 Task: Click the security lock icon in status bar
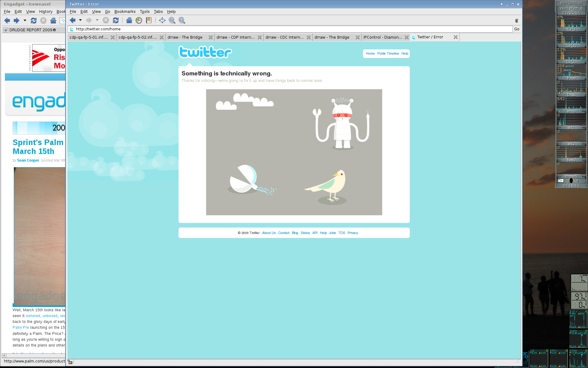click(x=70, y=362)
